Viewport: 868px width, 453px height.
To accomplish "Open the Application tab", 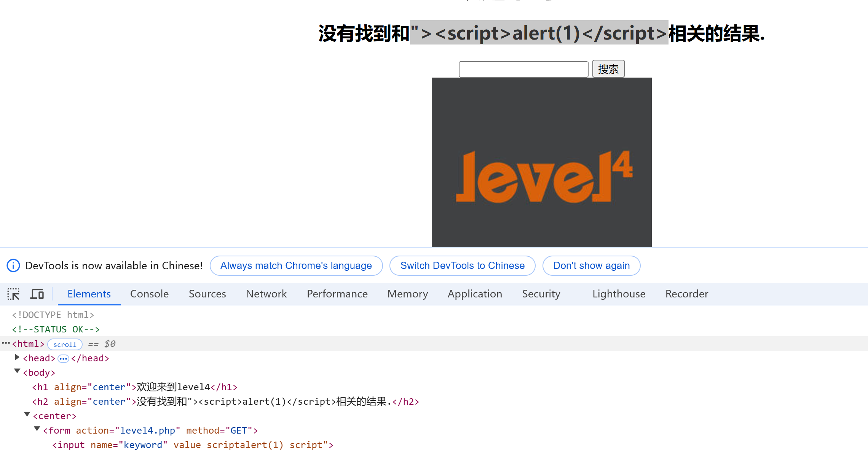I will pyautogui.click(x=475, y=294).
